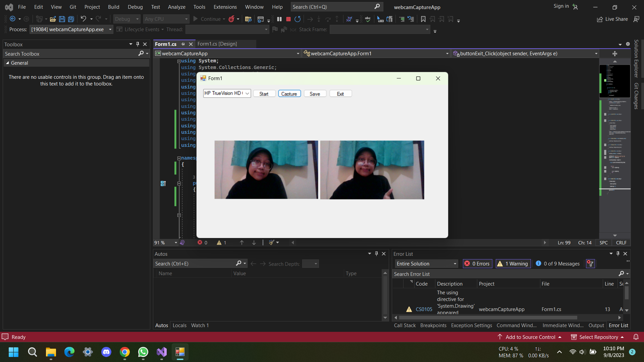The width and height of the screenshot is (644, 362).
Task: Click the Save button in Form1
Action: click(x=315, y=94)
